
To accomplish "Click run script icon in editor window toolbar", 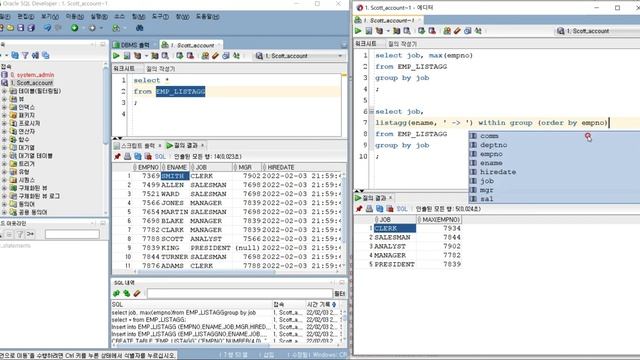I will coord(369,31).
